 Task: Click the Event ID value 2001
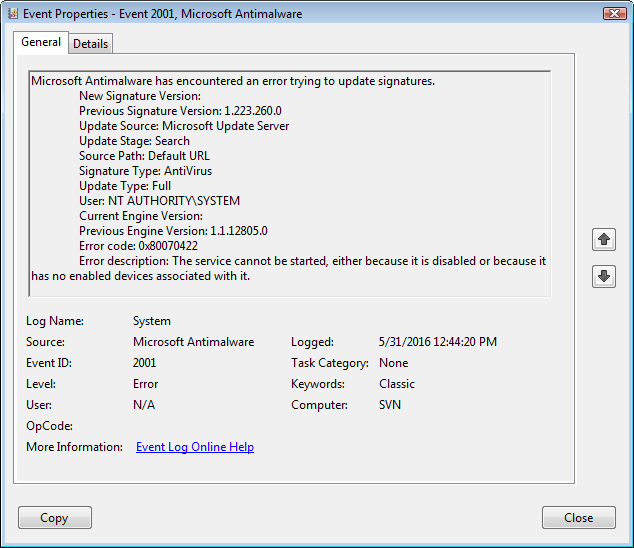(144, 363)
